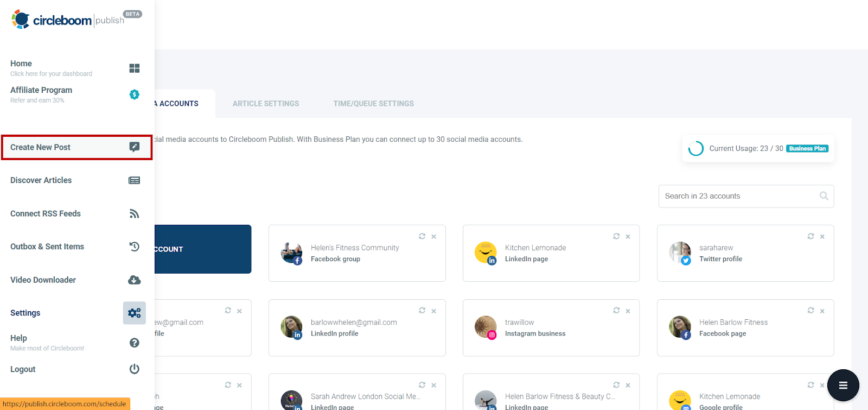The width and height of the screenshot is (868, 410).
Task: Click the Circleboom Publish logo
Action: coord(68,20)
